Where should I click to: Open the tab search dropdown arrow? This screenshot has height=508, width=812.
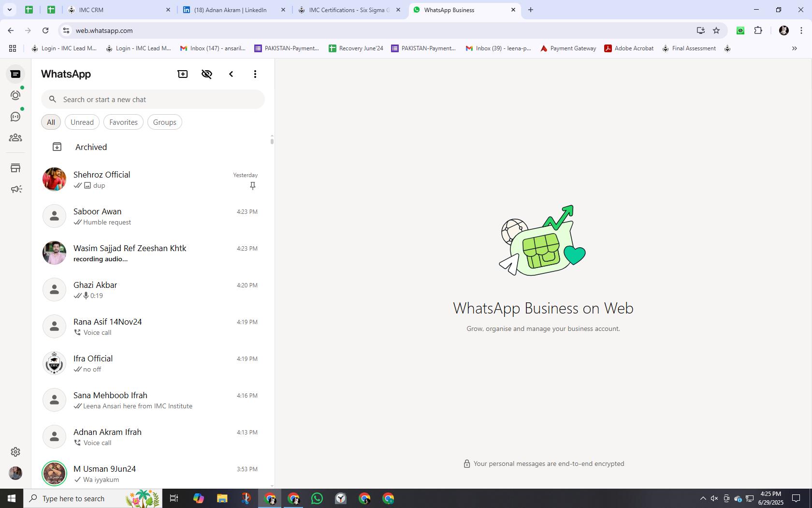(9, 10)
